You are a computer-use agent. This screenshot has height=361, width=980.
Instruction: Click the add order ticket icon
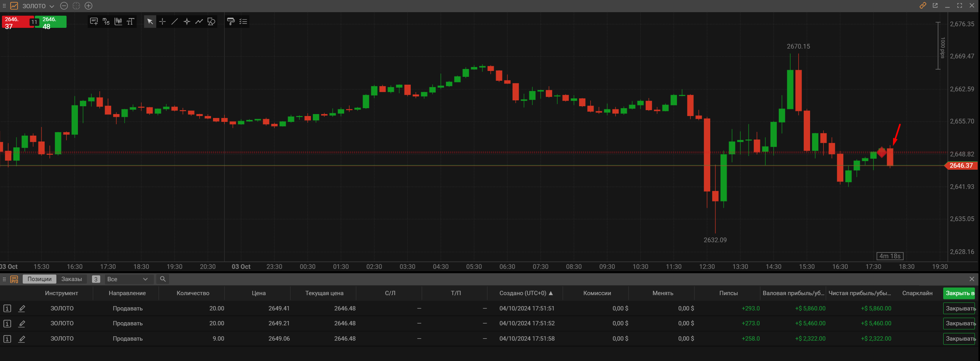click(94, 22)
